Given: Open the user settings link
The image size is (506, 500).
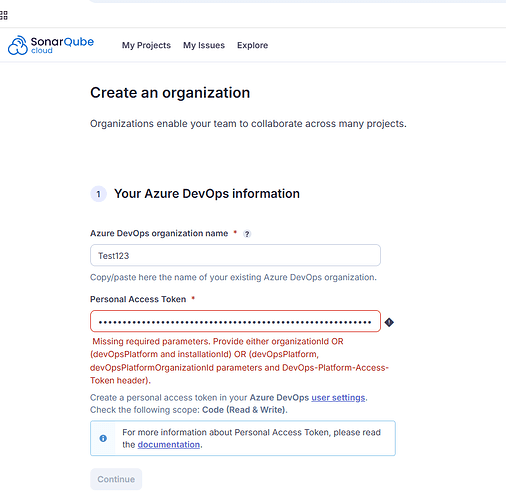Looking at the screenshot, I should click(338, 397).
